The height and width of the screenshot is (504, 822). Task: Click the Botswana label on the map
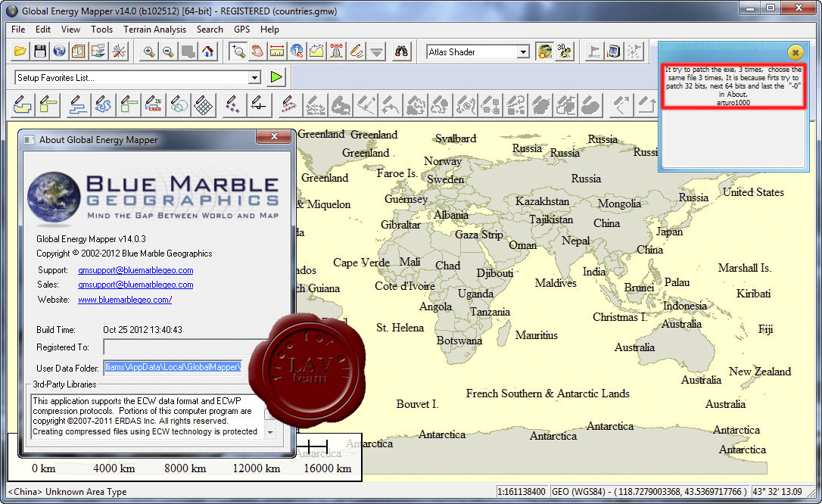click(x=459, y=341)
